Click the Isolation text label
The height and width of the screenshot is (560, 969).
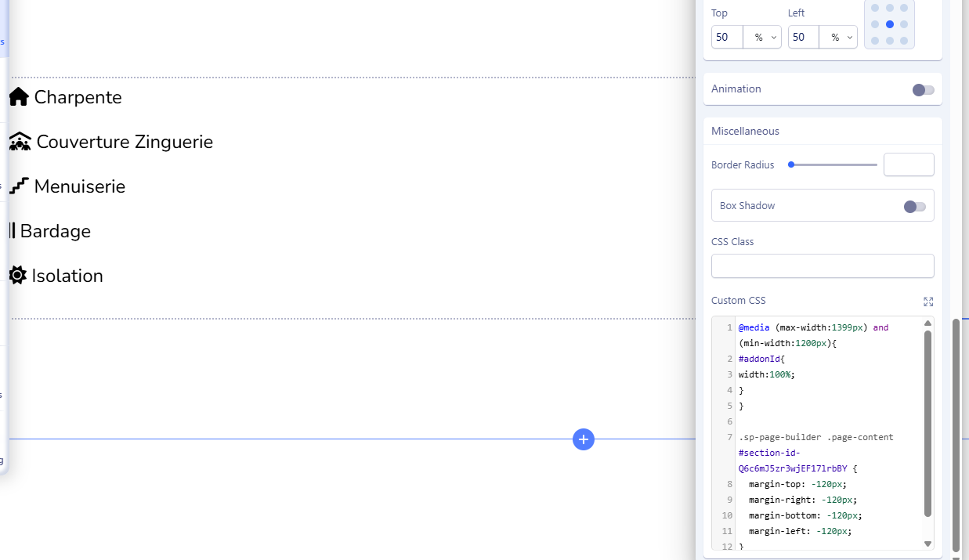coord(67,276)
